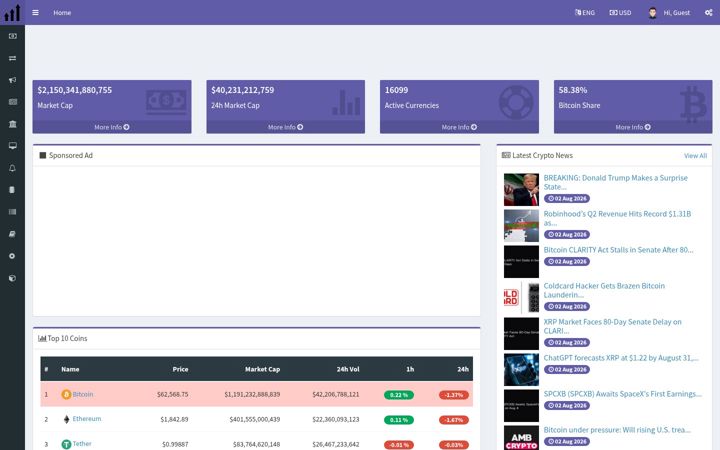Image resolution: width=720 pixels, height=450 pixels.
Task: Open Robinhood's Q2 Revenue news headline
Action: (617, 218)
